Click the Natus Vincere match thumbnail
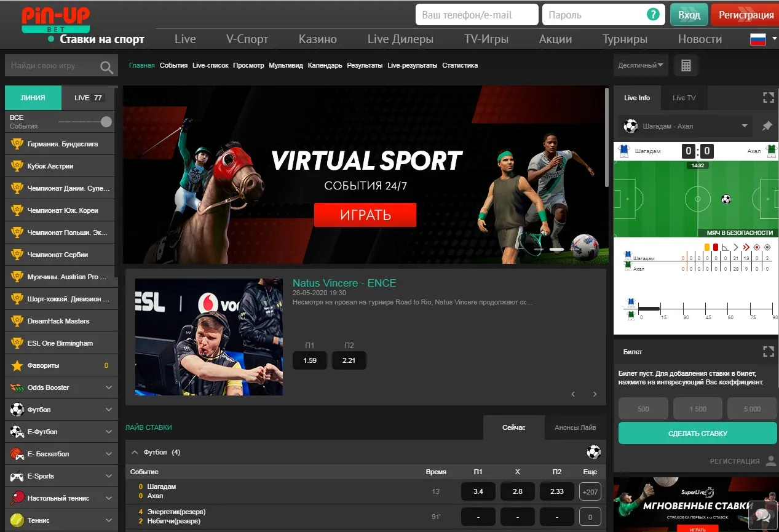 (209, 337)
